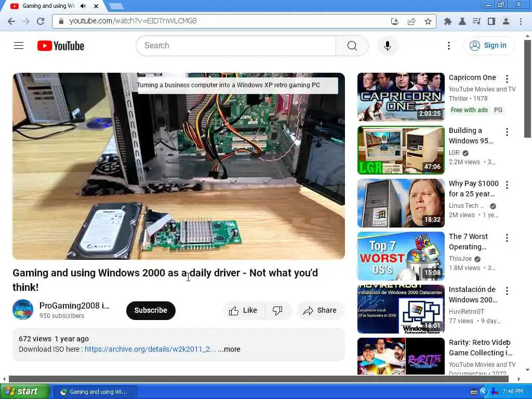The image size is (532, 399).
Task: Share the video
Action: 321,311
